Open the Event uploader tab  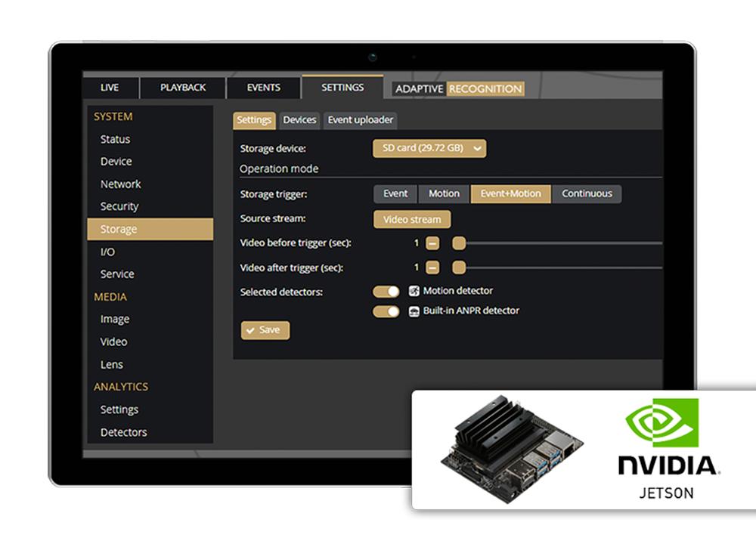360,120
